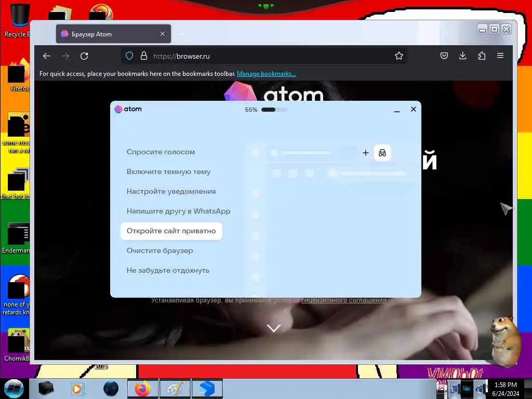Open the Paint palette taskbar icon
The width and height of the screenshot is (532, 399).
(175, 389)
